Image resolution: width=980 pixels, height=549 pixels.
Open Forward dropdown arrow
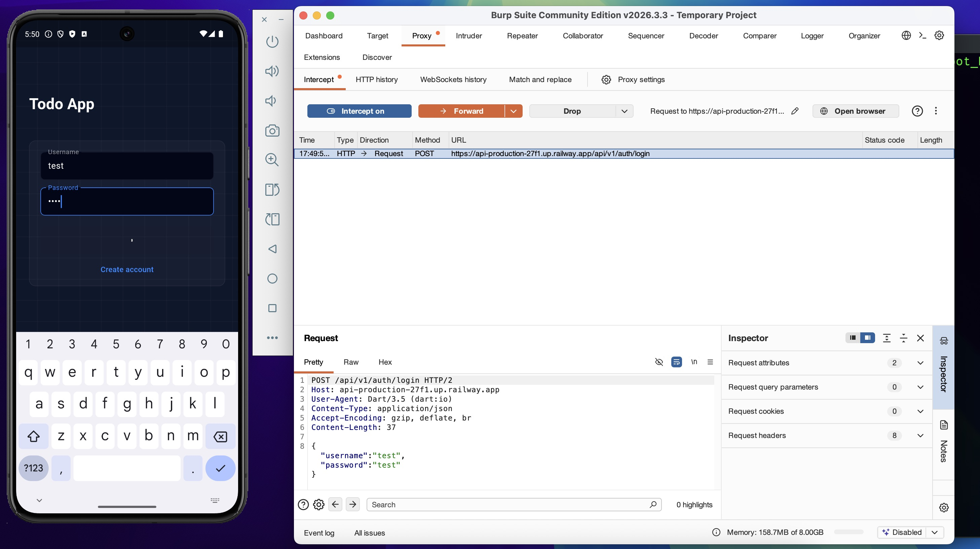[514, 111]
